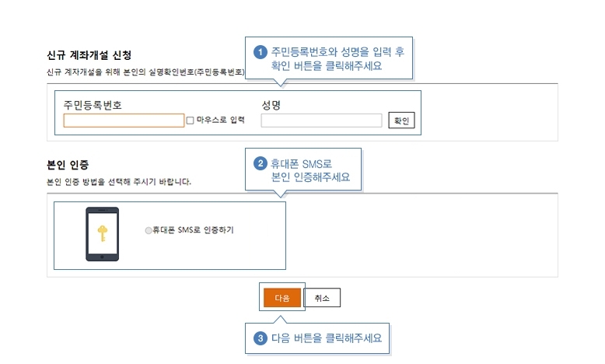Click the 본인 인증 section heading
The width and height of the screenshot is (605, 364).
tap(68, 165)
